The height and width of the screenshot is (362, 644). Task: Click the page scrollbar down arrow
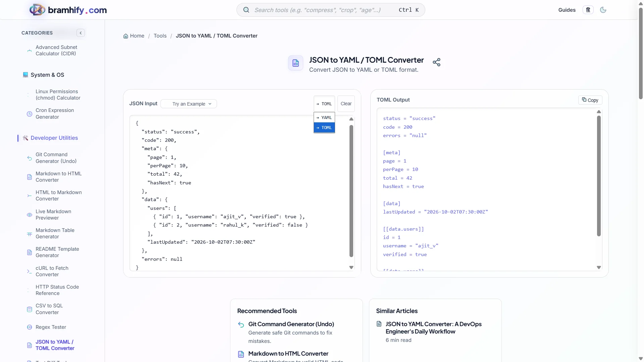641,359
